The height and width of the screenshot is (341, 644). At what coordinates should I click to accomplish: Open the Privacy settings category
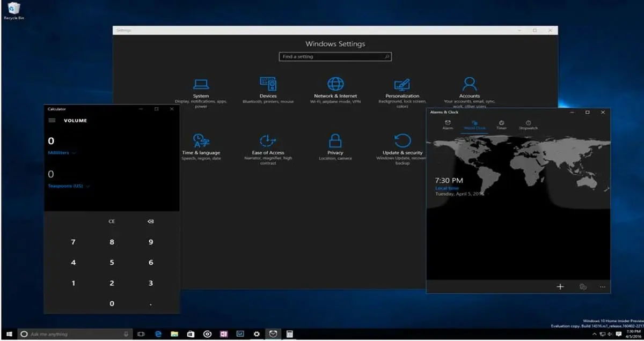coord(335,145)
